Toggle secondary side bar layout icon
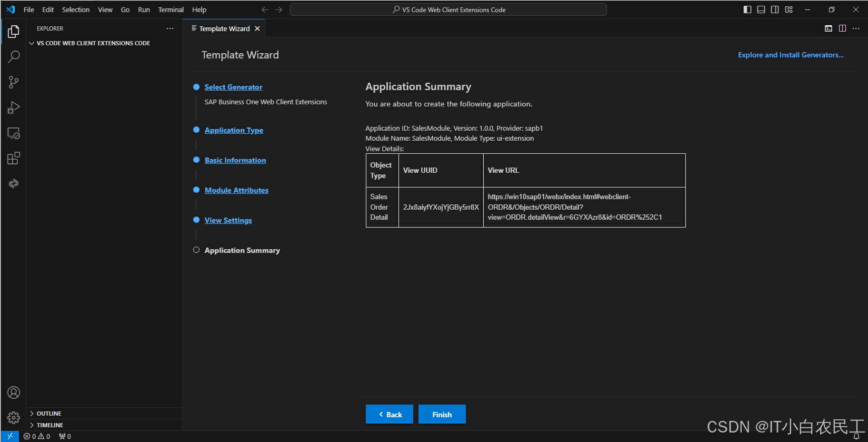 coord(775,9)
